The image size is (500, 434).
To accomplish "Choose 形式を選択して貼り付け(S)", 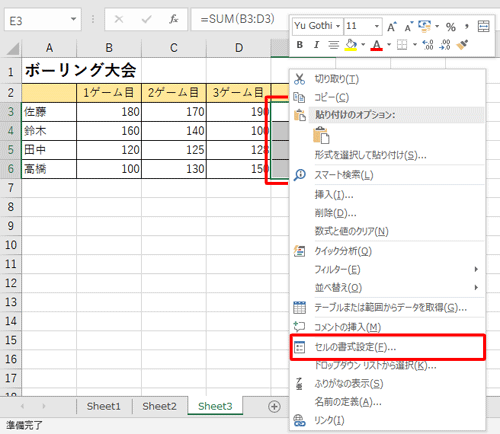I will (387, 155).
